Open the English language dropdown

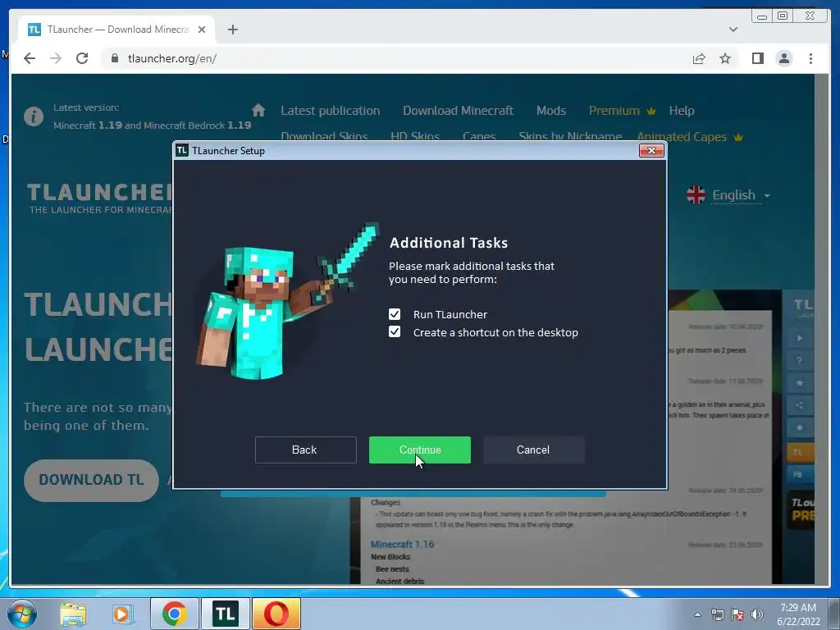[742, 195]
